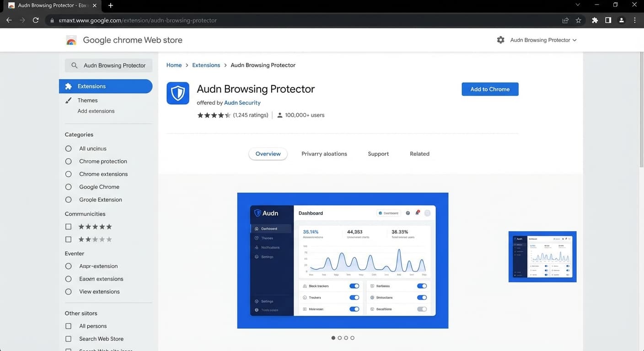Screen dimensions: 644x351
Task: Click the bookmark star in address bar
Action: [579, 20]
